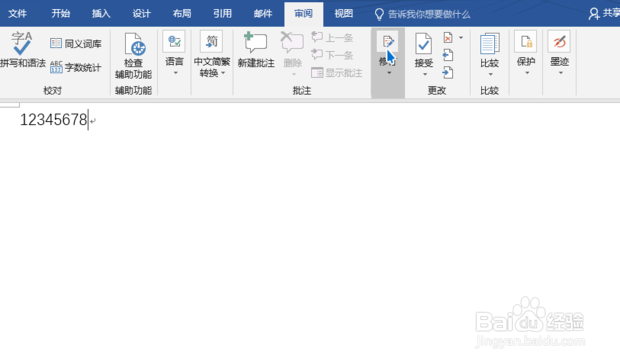Click Previous change icon in 更改 group

click(448, 55)
